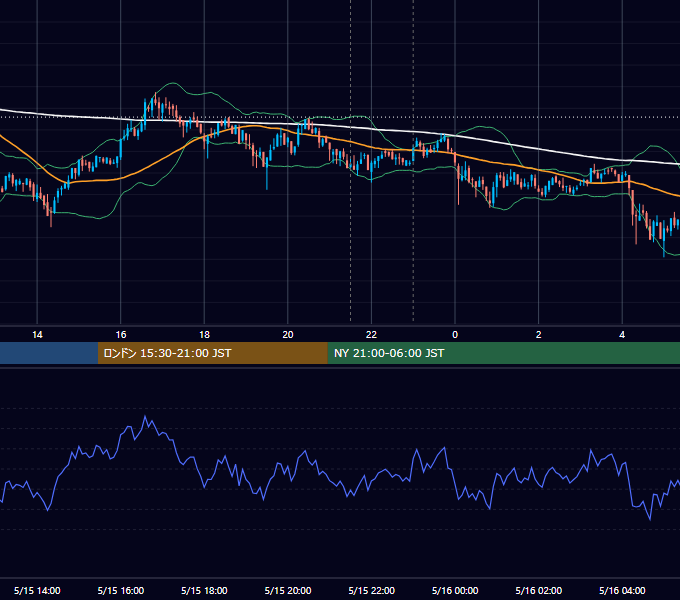Click the blue session bar before ロンドン
Image resolution: width=680 pixels, height=600 pixels.
click(49, 353)
